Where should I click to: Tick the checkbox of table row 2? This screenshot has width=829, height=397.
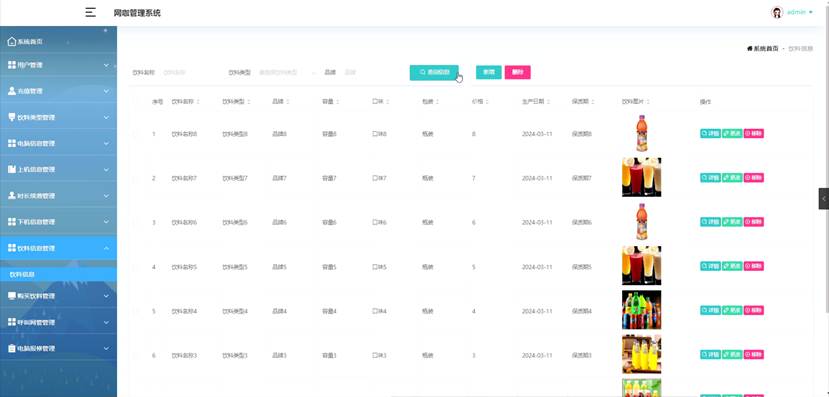[136, 178]
